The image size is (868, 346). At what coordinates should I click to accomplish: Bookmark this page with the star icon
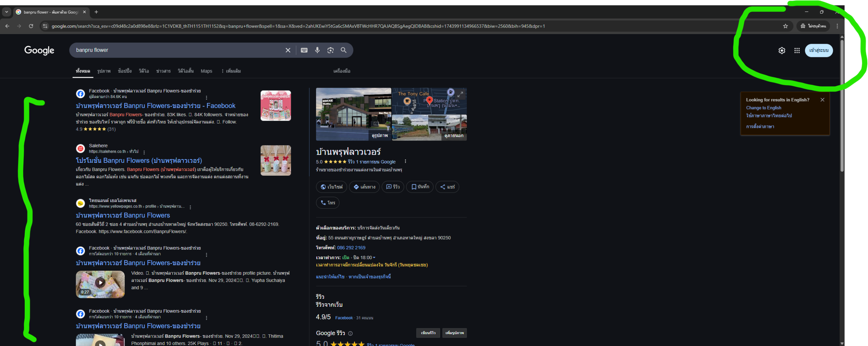click(785, 26)
